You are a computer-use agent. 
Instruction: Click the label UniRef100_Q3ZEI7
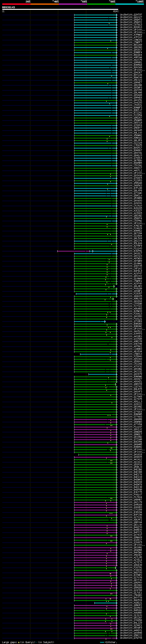coord(131,540)
